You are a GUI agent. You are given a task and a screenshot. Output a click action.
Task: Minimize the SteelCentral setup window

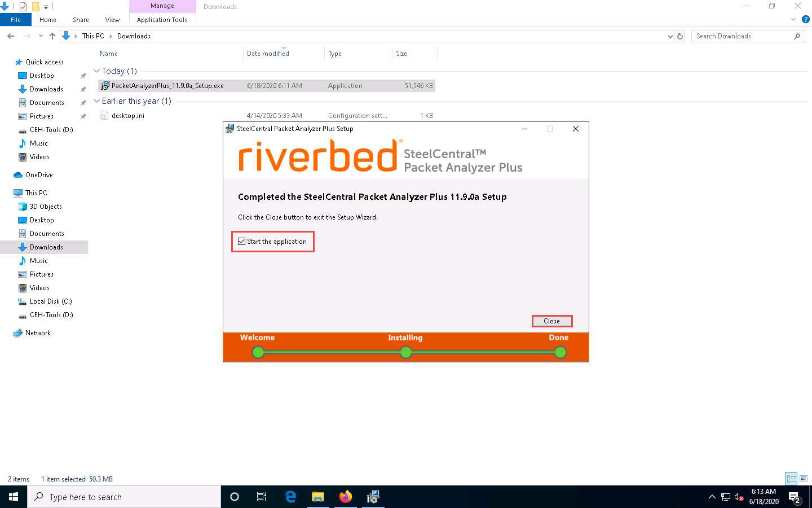tap(524, 129)
